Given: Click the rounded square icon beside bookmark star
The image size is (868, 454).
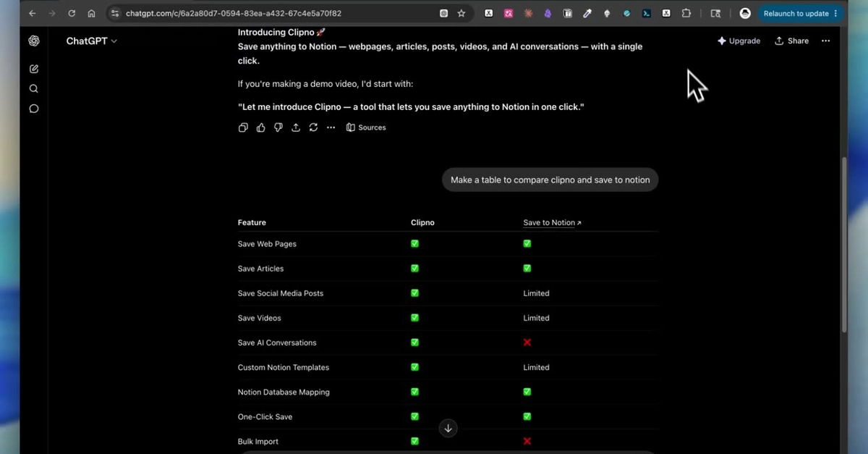Looking at the screenshot, I should point(443,13).
